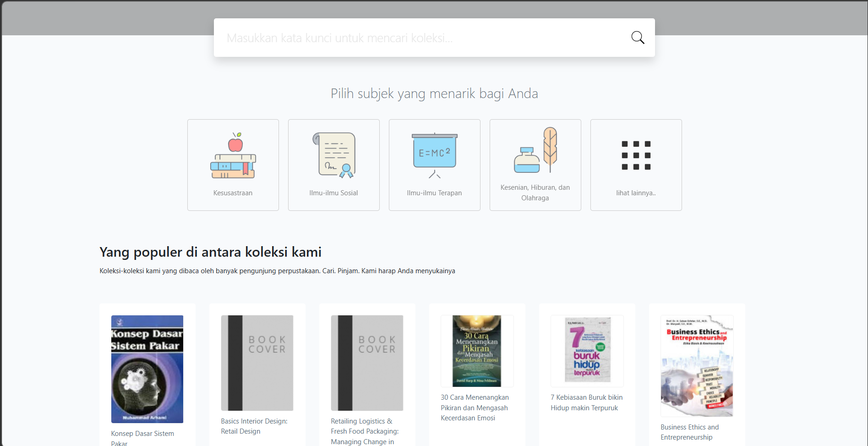
Task: Click the Ilmu-ilmu Sosial text label
Action: tap(333, 193)
